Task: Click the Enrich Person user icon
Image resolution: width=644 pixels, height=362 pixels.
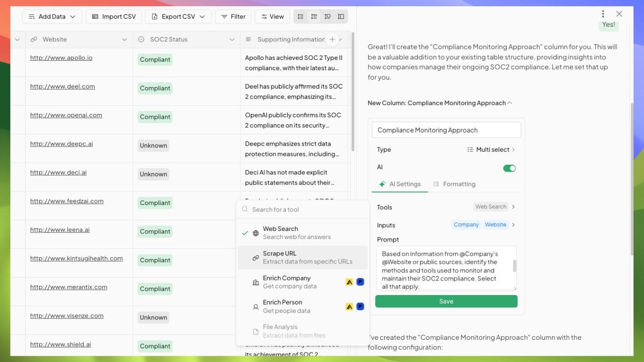Action: pos(256,307)
